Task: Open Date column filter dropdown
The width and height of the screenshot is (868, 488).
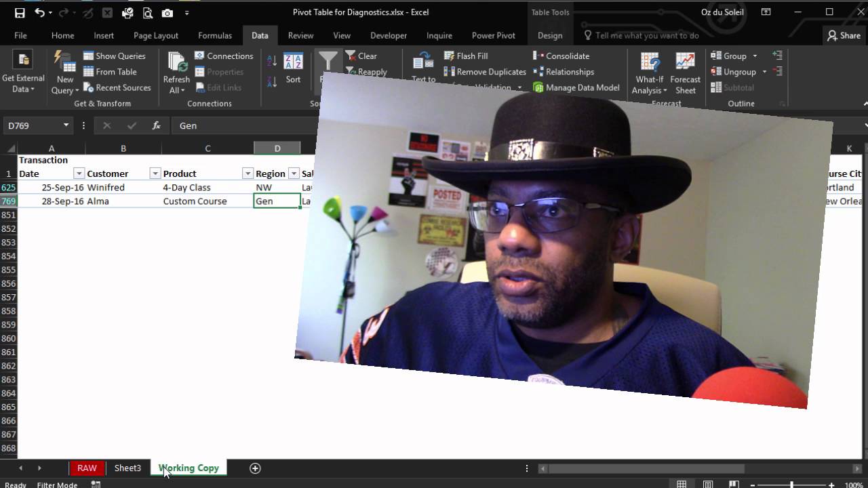Action: point(79,174)
